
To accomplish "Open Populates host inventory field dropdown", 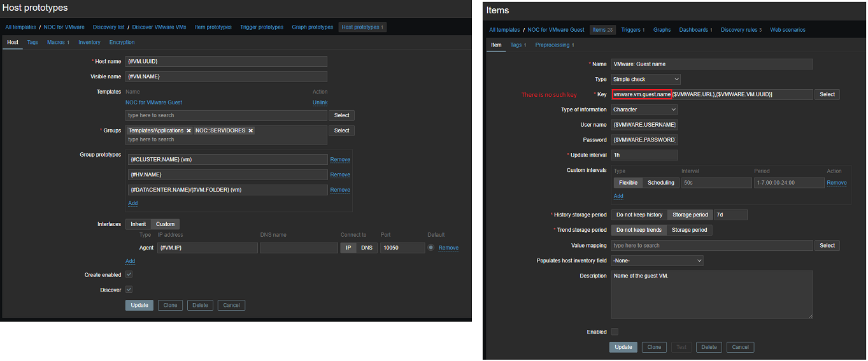I will (x=657, y=260).
